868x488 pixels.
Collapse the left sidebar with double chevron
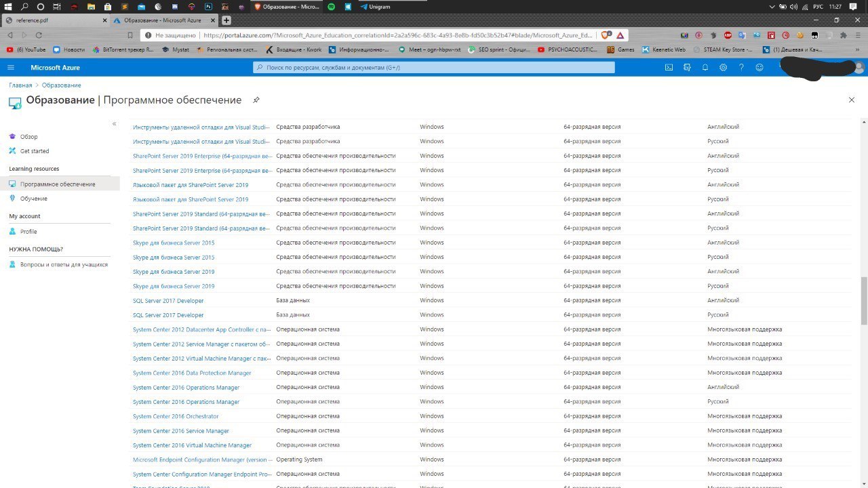click(114, 124)
